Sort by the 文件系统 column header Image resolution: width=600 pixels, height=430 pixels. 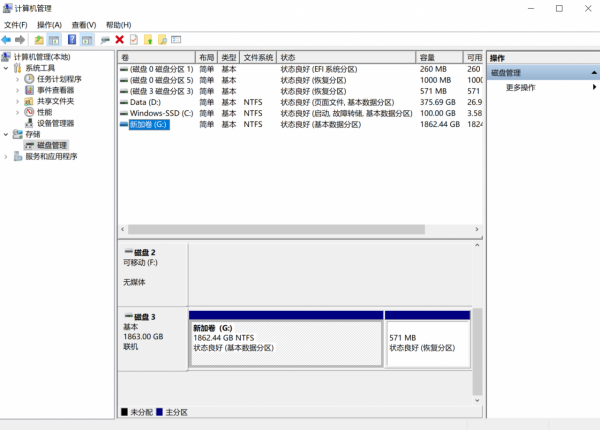coord(258,57)
